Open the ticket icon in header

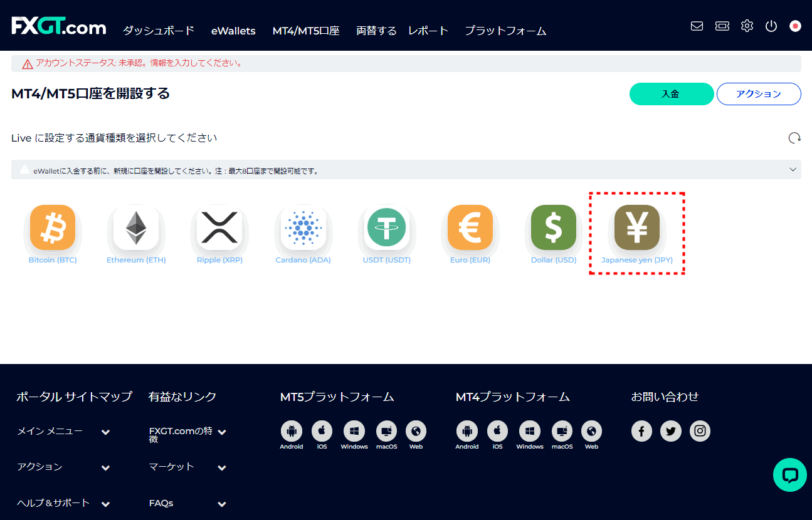(x=722, y=26)
